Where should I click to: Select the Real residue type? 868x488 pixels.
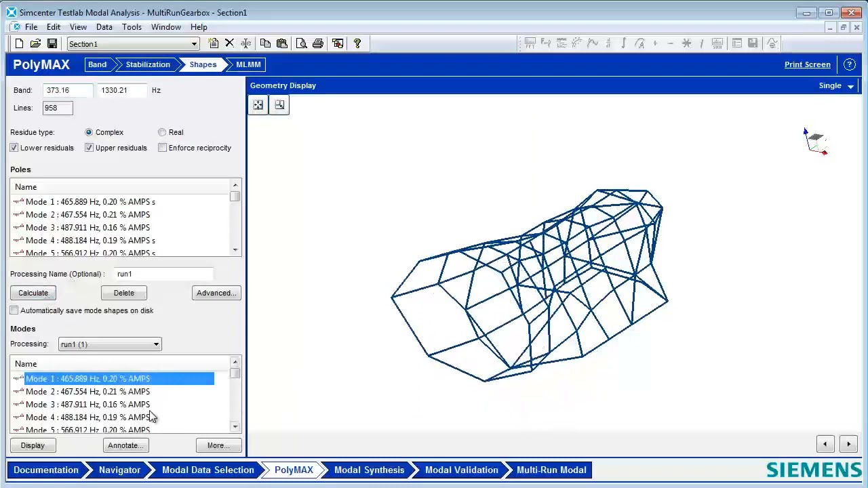coord(162,132)
